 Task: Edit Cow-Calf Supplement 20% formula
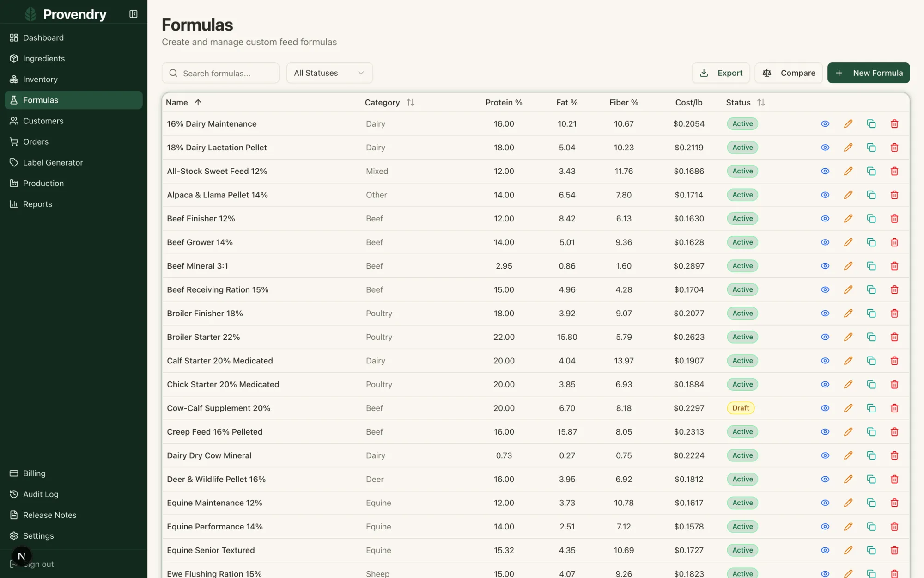tap(848, 408)
